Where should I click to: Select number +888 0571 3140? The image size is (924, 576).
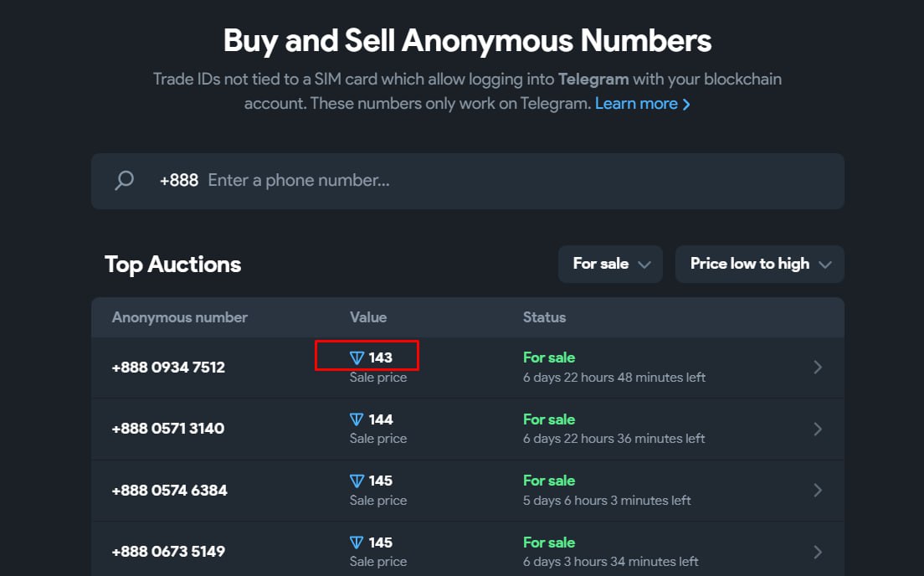tap(168, 429)
